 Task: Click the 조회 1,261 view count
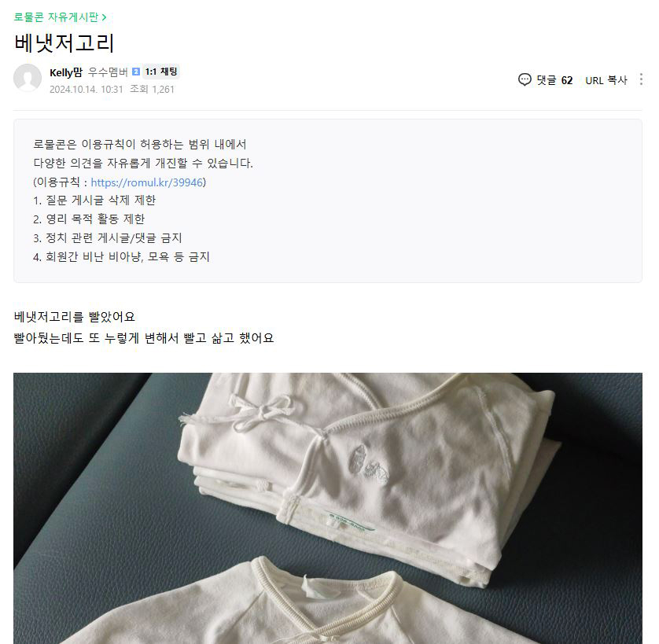tap(152, 89)
